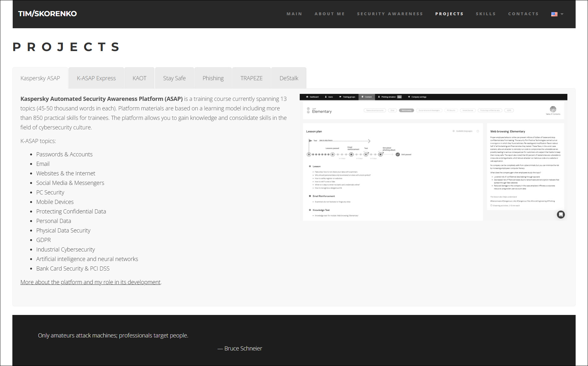Screen dimensions: 588x366
Task: Open the CONTACTS navigation link
Action: coord(523,14)
